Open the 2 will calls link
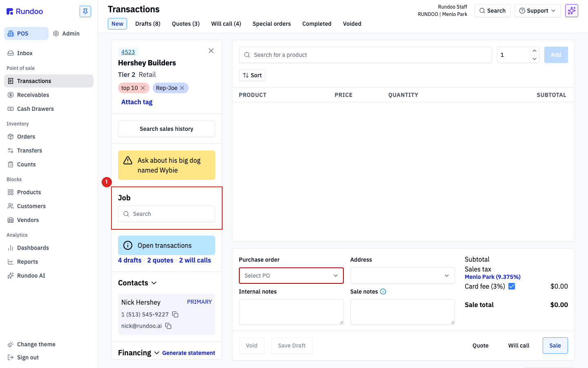588x368 pixels. [195, 260]
